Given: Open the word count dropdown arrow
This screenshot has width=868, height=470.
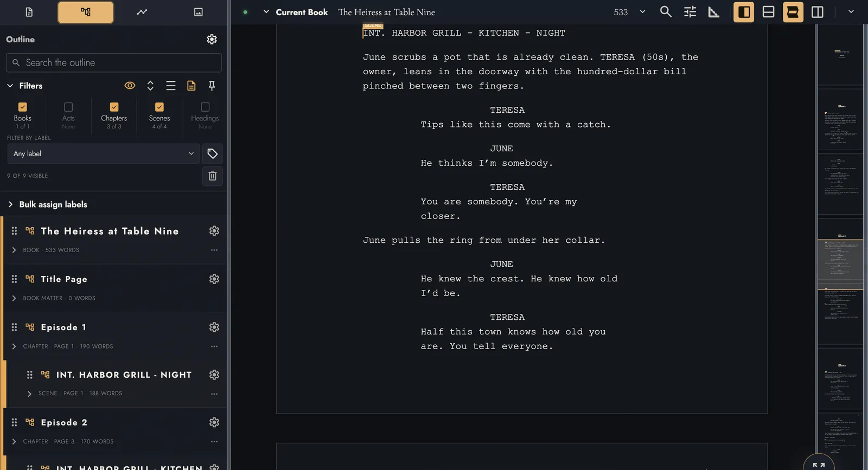Looking at the screenshot, I should (642, 12).
